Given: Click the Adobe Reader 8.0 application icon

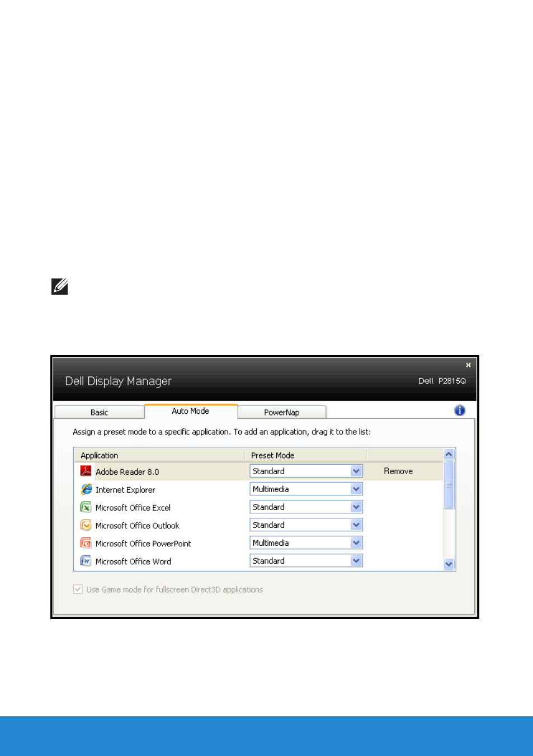Looking at the screenshot, I should 86,471.
